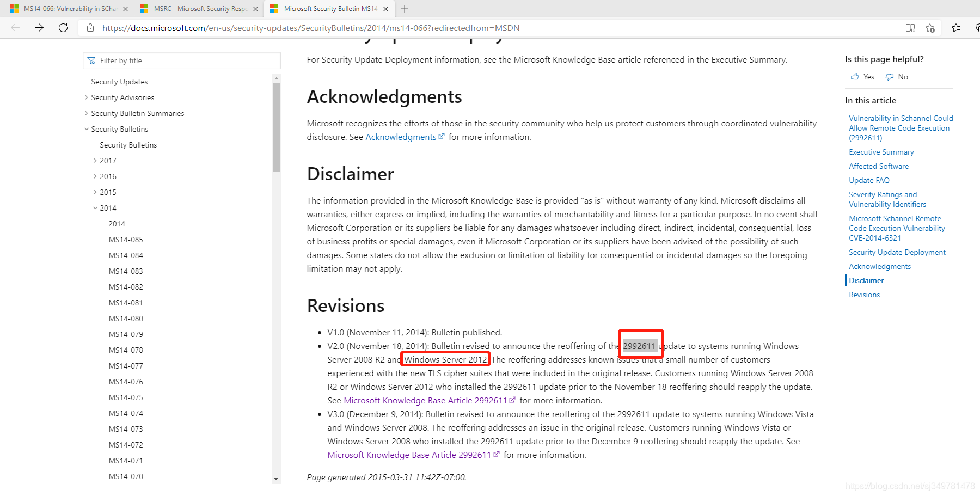980x496 pixels.
Task: Open bulletin MS14-085
Action: 126,240
